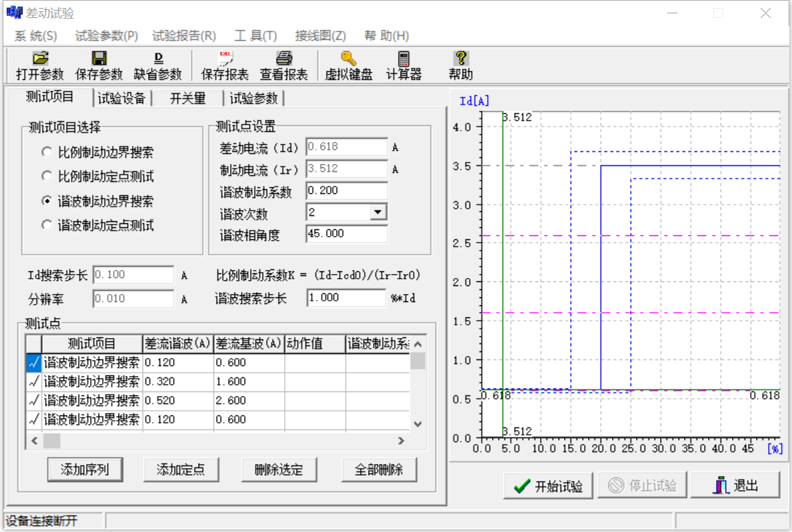View the report via 查看报表 icon
Screen dimensions: 792x532
[x=283, y=65]
